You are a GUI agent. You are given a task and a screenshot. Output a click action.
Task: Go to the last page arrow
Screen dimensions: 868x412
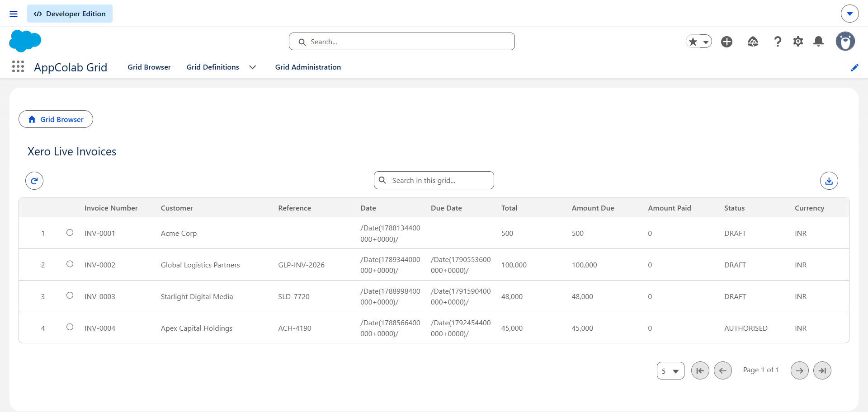(822, 370)
